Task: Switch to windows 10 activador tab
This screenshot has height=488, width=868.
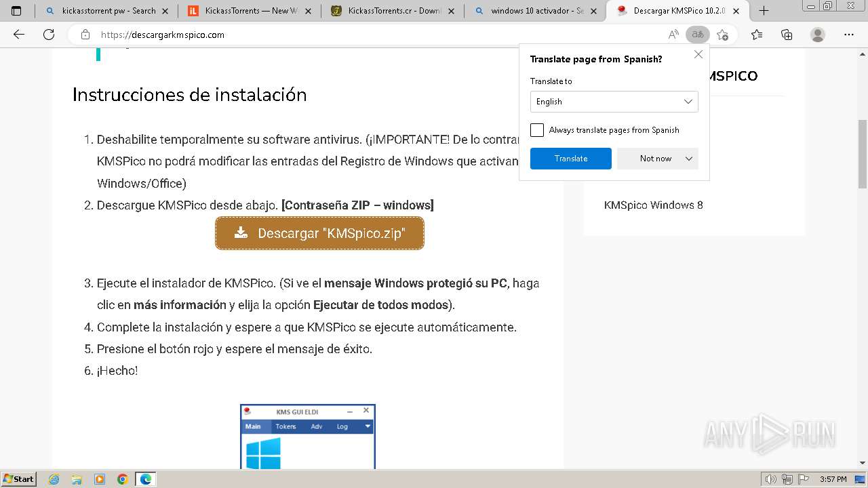Action: click(x=535, y=11)
